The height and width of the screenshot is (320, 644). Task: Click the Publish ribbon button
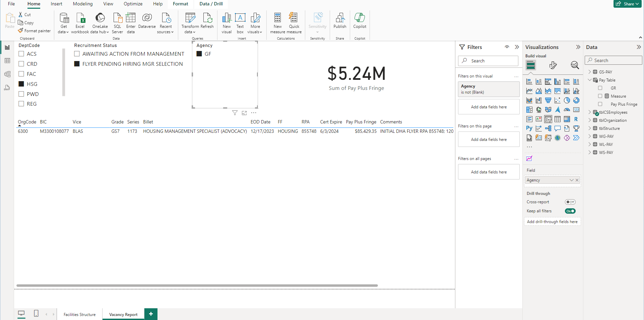click(x=340, y=21)
